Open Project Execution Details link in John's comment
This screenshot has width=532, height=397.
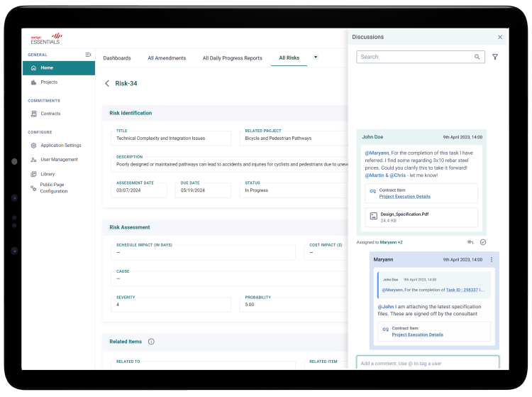pyautogui.click(x=404, y=197)
